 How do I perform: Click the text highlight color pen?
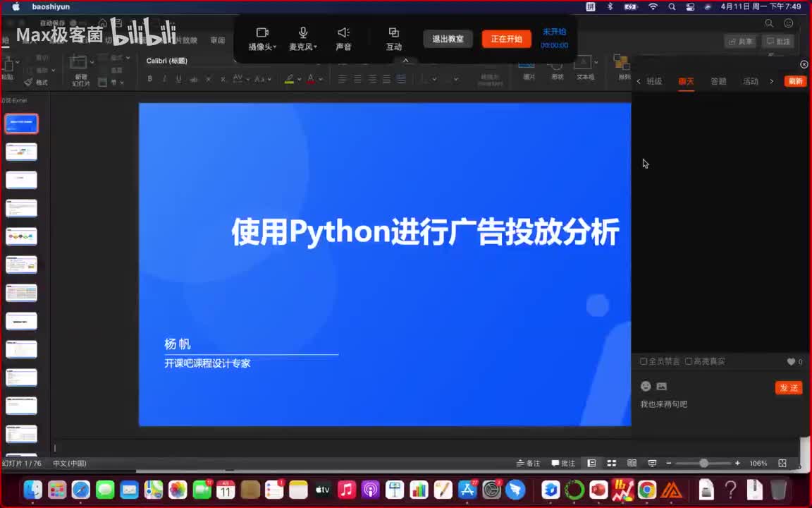click(290, 79)
